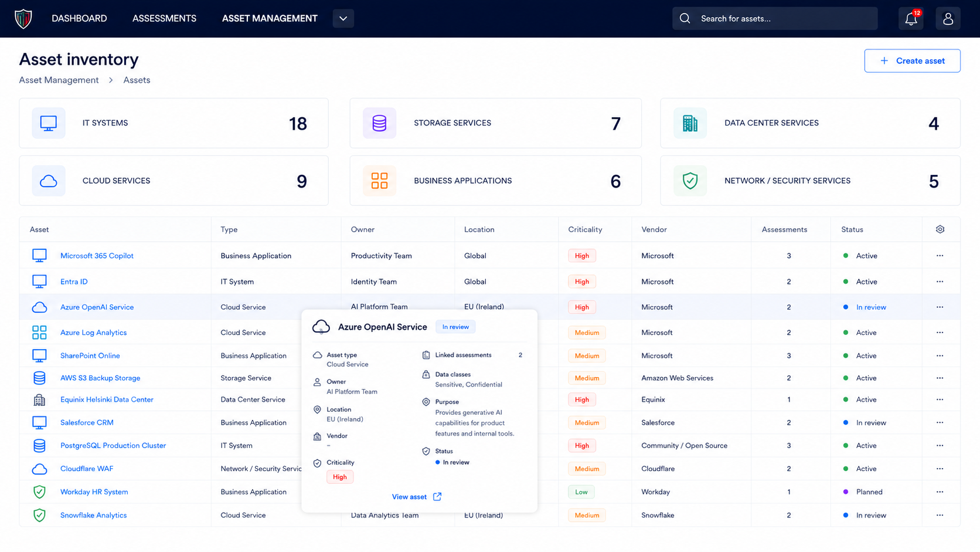This screenshot has width=980, height=552.
Task: Expand the Asset Management dropdown chevron
Action: (343, 19)
